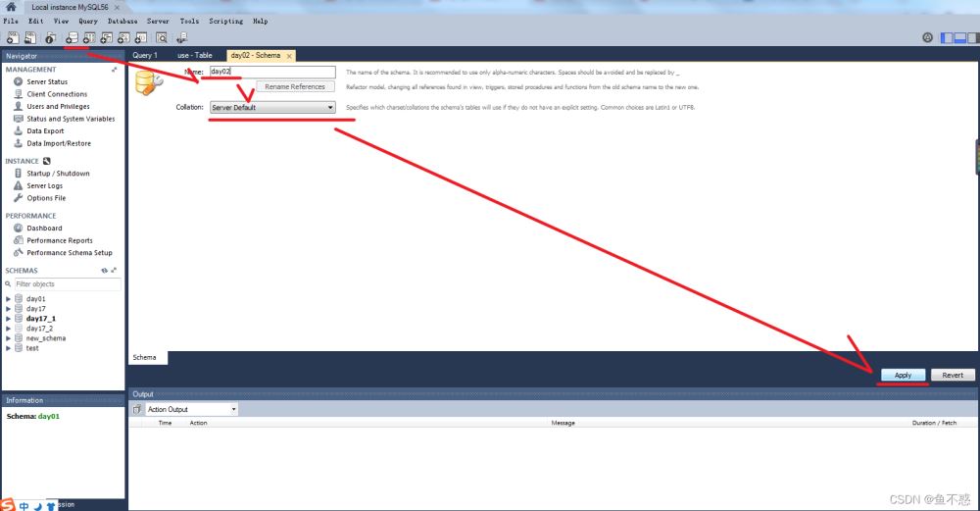Click the create new table toolbar icon

(x=89, y=38)
